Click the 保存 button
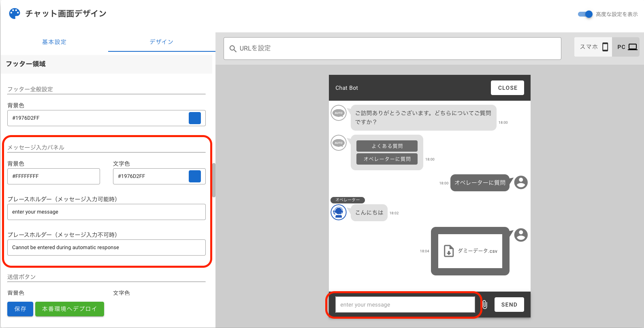 (20, 309)
